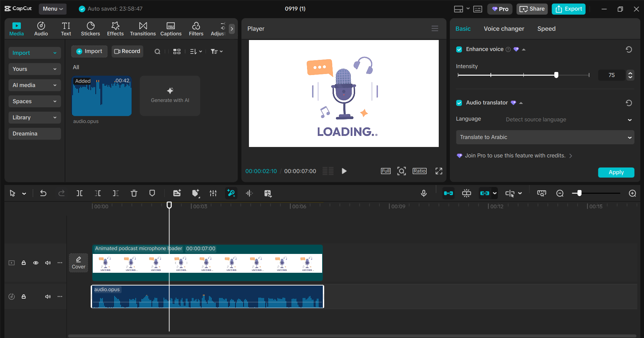Disable the Enhance voice option

[x=459, y=49]
